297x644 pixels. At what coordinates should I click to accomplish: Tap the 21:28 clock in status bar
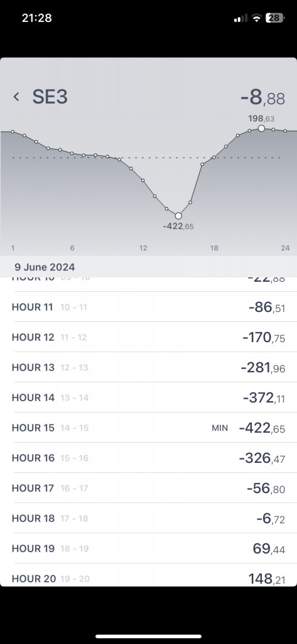tap(36, 18)
